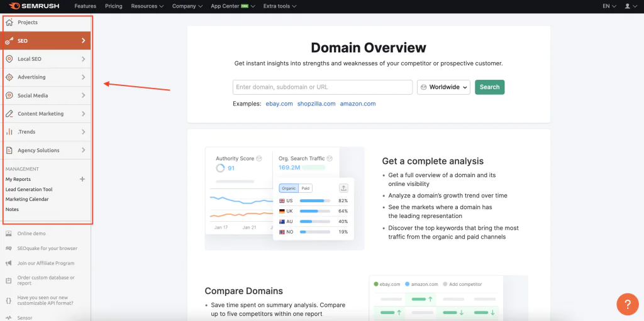Screen dimensions: 644x321
Task: Click the Projects sidebar item
Action: click(x=45, y=22)
